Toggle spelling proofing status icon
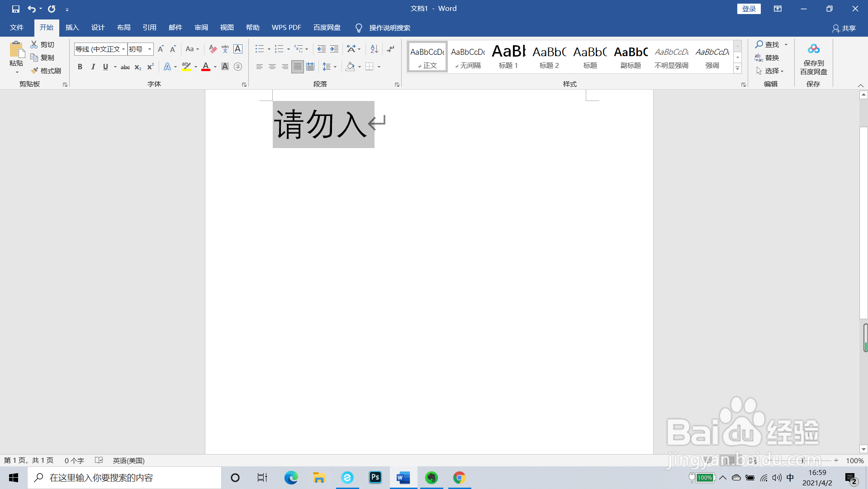The width and height of the screenshot is (868, 489). point(99,460)
